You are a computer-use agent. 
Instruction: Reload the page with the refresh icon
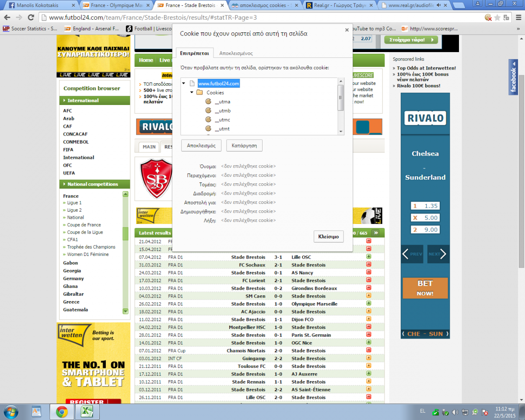point(31,17)
